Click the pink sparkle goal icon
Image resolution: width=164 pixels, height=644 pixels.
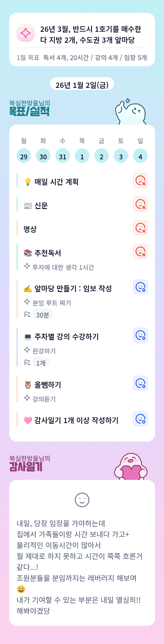tap(25, 33)
